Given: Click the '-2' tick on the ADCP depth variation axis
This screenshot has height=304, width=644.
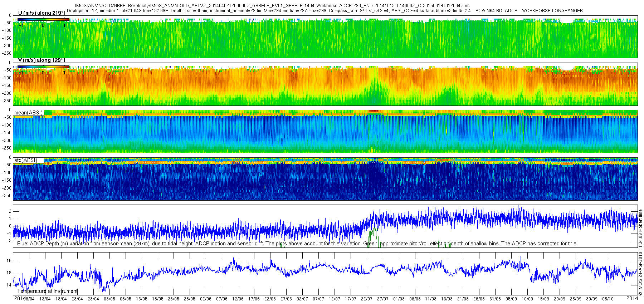Looking at the screenshot, I should pyautogui.click(x=9, y=241).
